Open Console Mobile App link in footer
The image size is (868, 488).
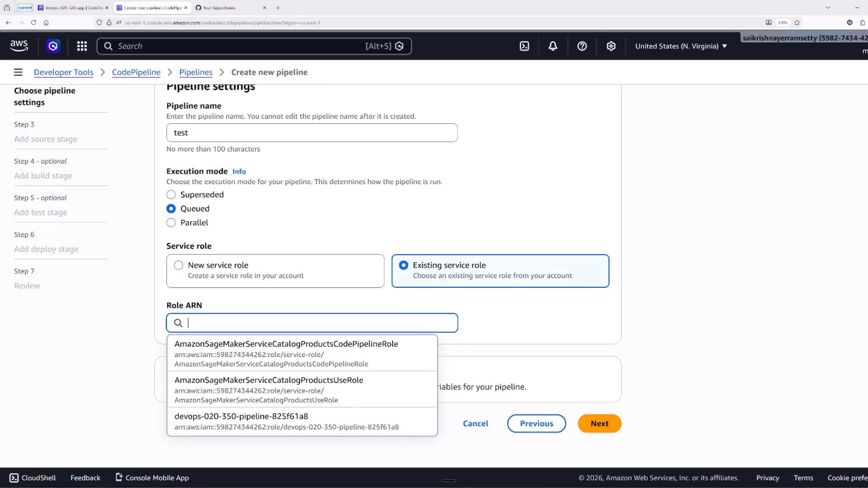[x=152, y=478]
